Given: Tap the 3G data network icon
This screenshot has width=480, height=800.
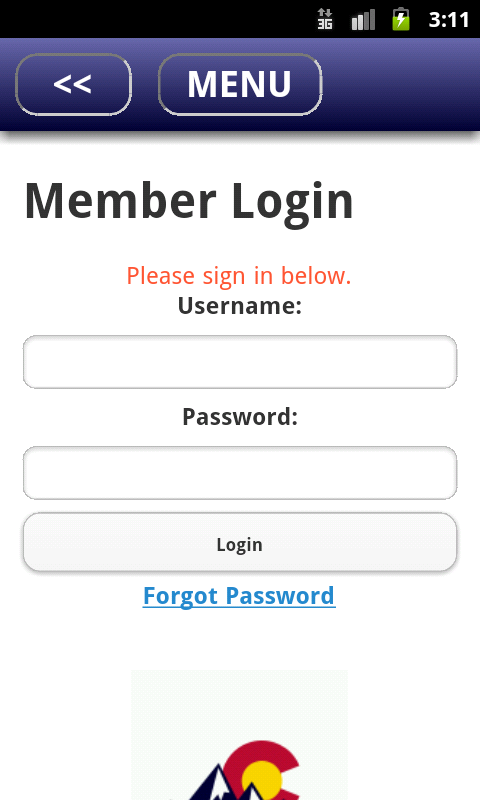Looking at the screenshot, I should (325, 19).
